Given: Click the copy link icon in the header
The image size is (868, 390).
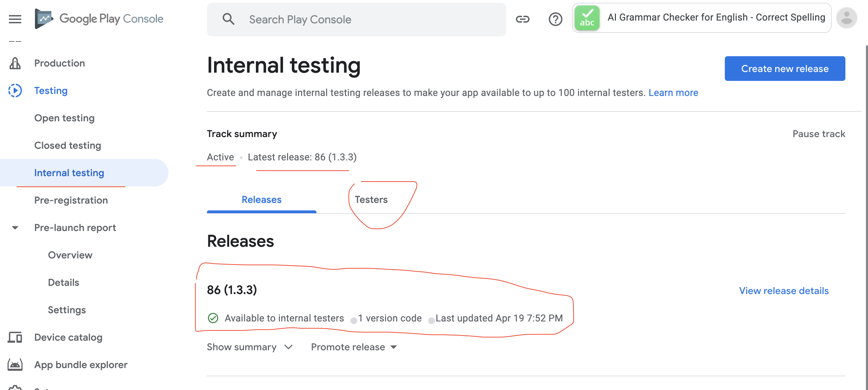Looking at the screenshot, I should [x=523, y=19].
